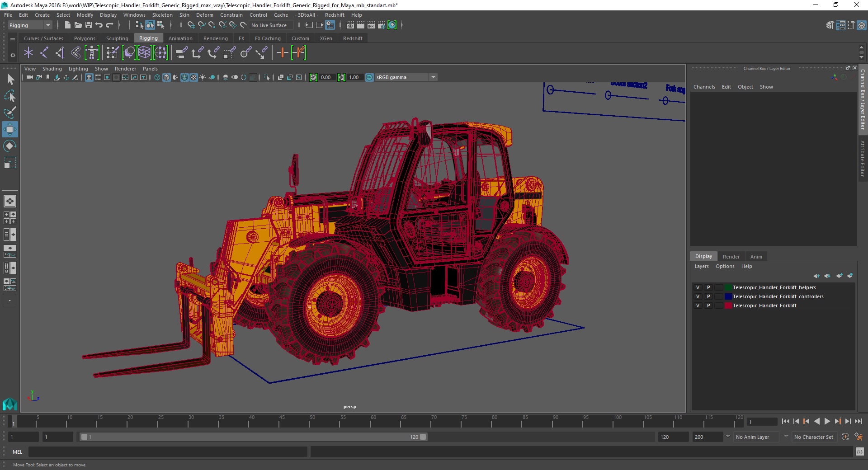
Task: Toggle playback P for the helpers layer
Action: click(x=708, y=287)
